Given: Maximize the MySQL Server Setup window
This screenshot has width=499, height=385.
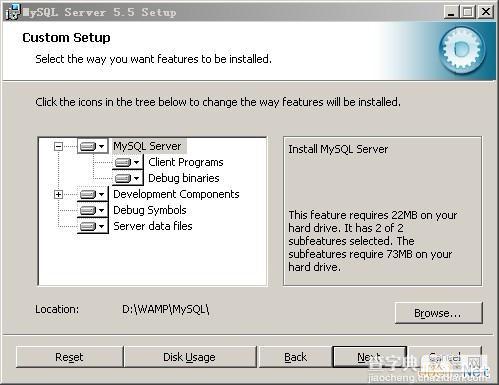Looking at the screenshot, I should pos(468,12).
